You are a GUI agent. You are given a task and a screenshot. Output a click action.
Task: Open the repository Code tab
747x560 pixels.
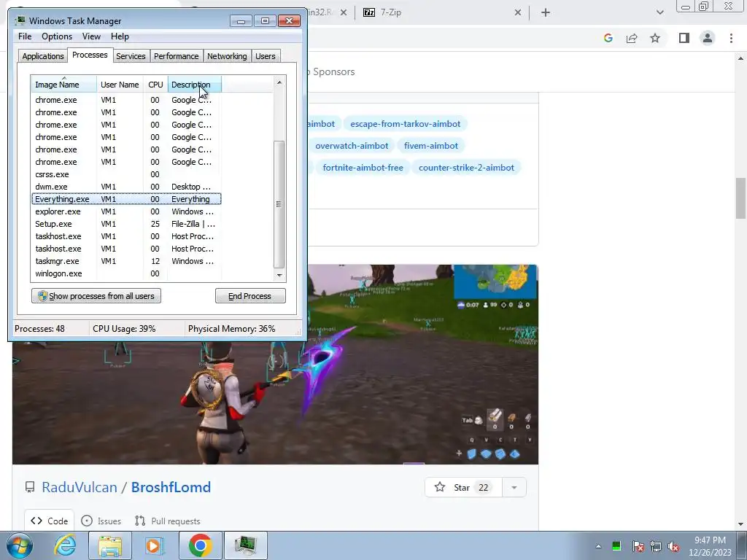pyautogui.click(x=50, y=521)
